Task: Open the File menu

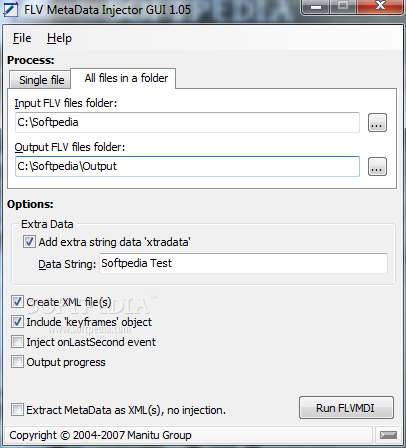Action: pyautogui.click(x=22, y=38)
